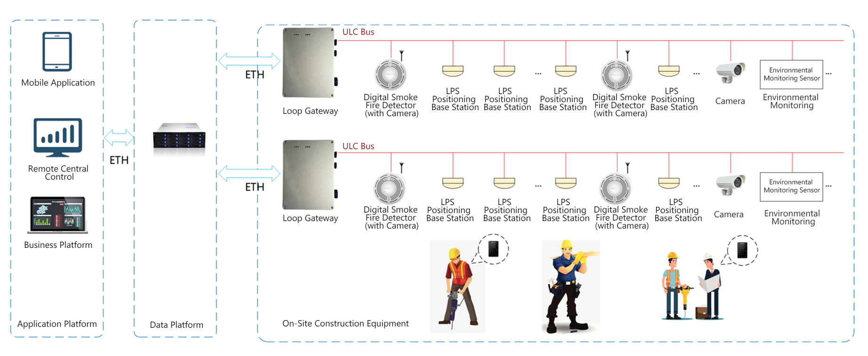The image size is (868, 356).
Task: Click the two workers reviewing a blueprint
Action: [x=692, y=288]
